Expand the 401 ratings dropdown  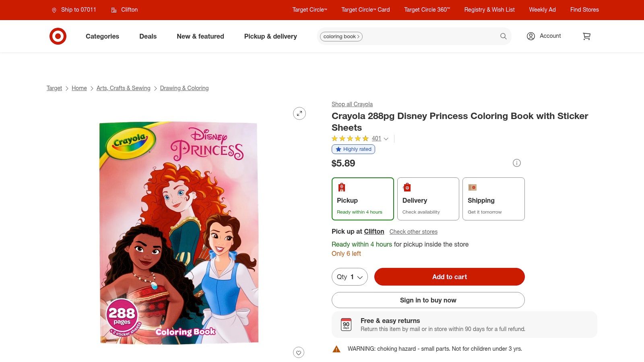[379, 138]
